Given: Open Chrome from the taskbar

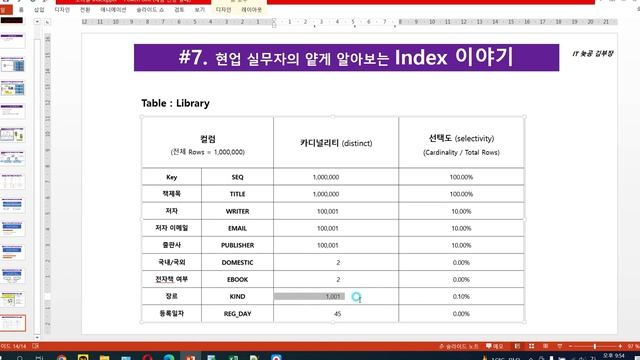Looking at the screenshot, I should 62,358.
